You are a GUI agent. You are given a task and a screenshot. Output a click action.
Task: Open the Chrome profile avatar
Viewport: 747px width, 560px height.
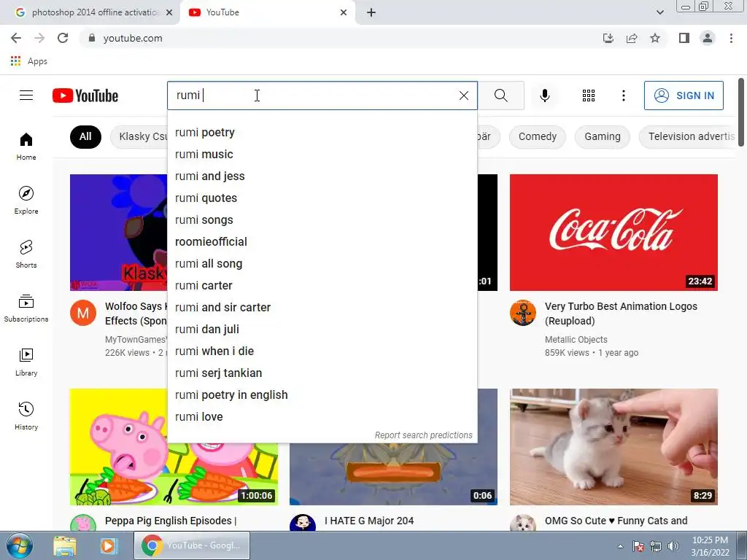tap(708, 38)
